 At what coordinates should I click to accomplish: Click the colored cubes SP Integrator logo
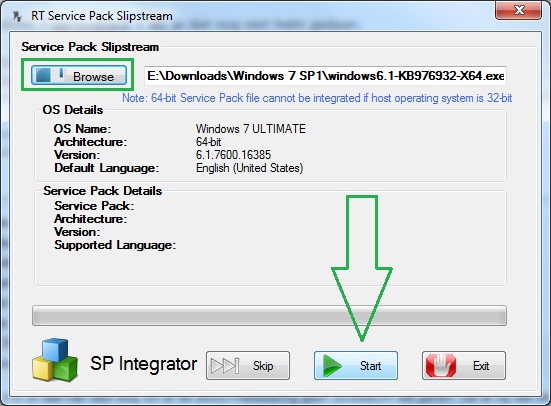pos(55,360)
